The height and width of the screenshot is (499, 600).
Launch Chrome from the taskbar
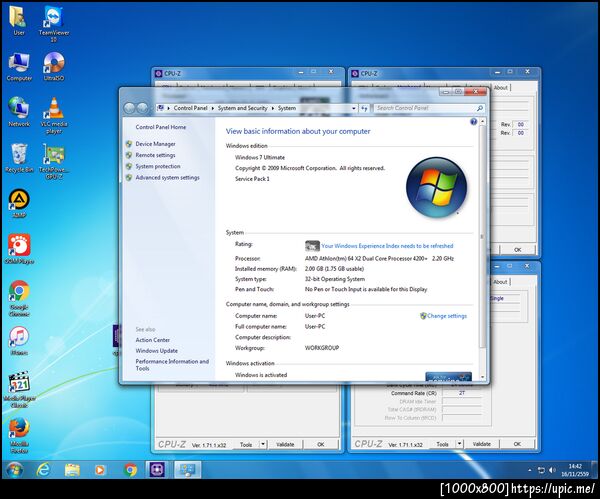pos(130,470)
